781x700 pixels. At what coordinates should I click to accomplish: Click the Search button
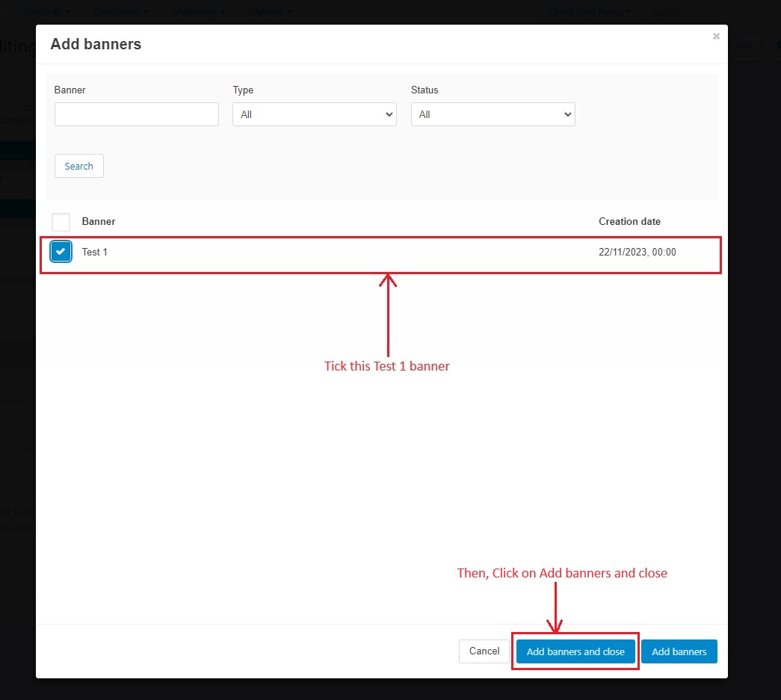[x=78, y=166]
